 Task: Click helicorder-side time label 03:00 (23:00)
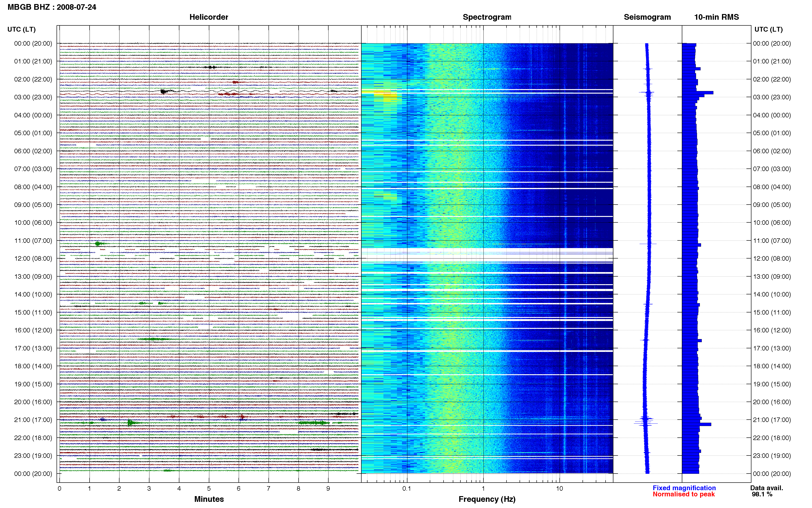(x=33, y=97)
